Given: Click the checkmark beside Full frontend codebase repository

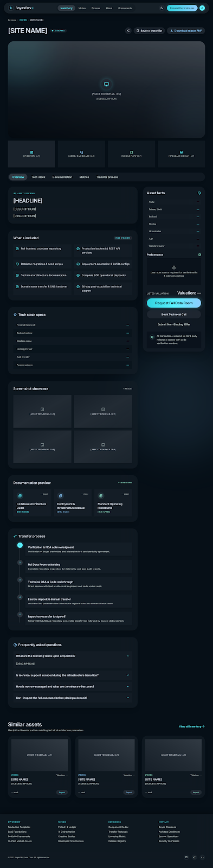Looking at the screenshot, I should pos(17,248).
